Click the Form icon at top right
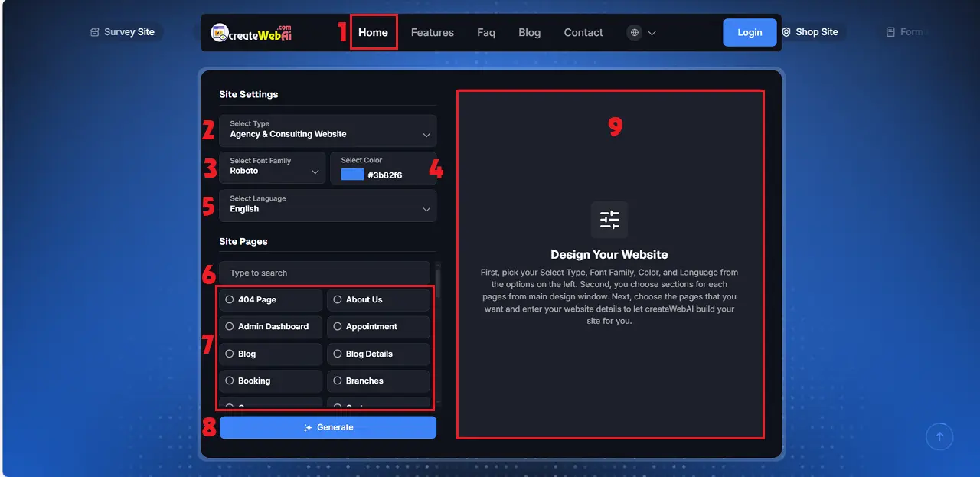 [x=889, y=31]
